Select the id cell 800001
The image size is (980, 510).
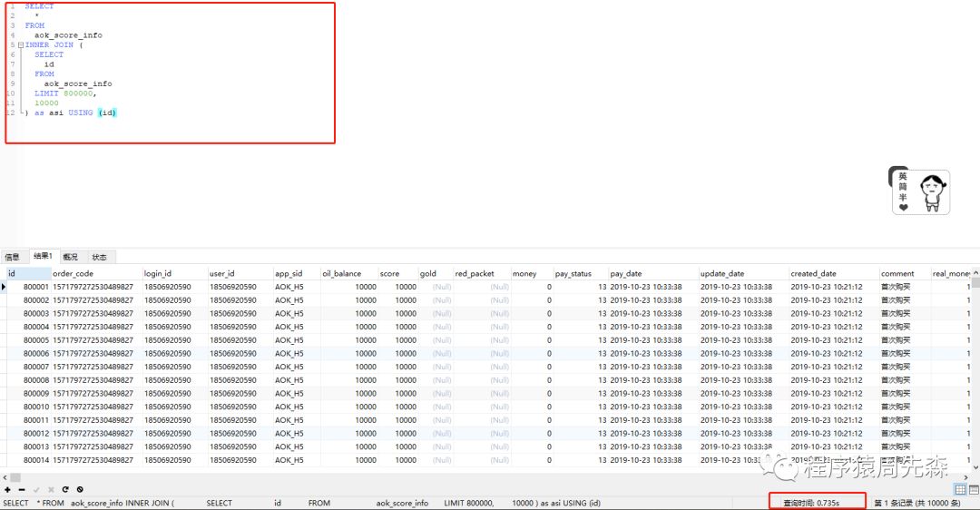coord(29,287)
